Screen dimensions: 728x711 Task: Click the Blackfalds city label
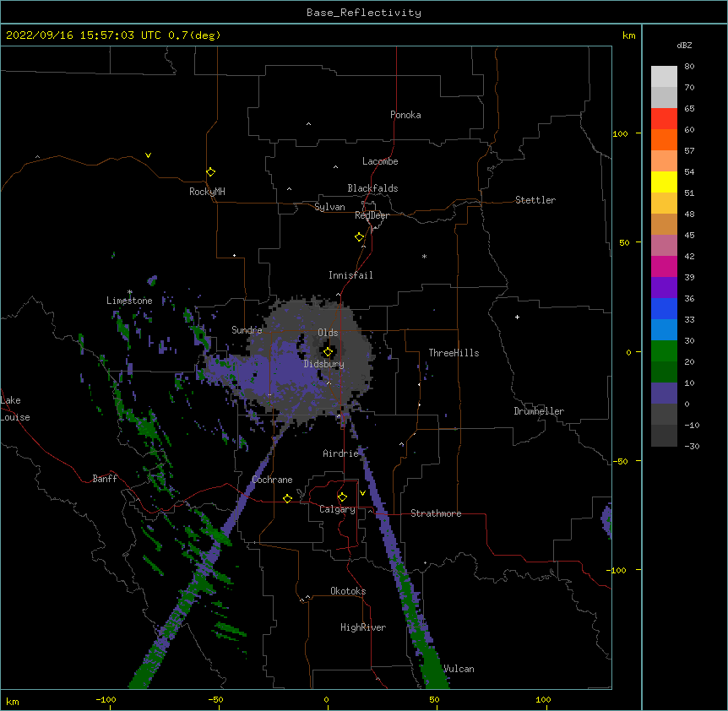pos(372,188)
